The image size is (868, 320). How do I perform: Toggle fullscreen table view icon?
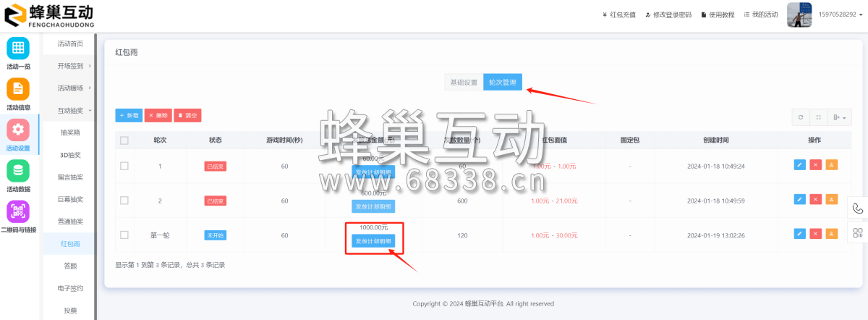[x=818, y=117]
